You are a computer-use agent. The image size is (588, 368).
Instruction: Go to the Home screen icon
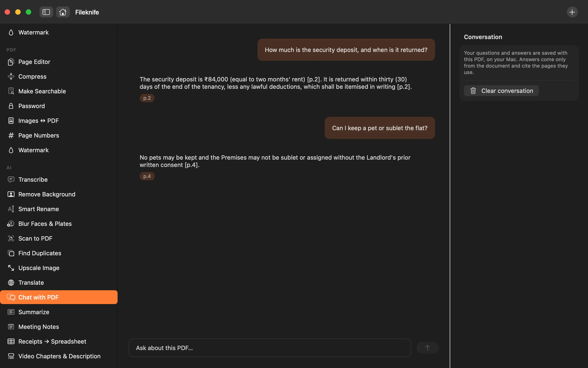click(63, 12)
